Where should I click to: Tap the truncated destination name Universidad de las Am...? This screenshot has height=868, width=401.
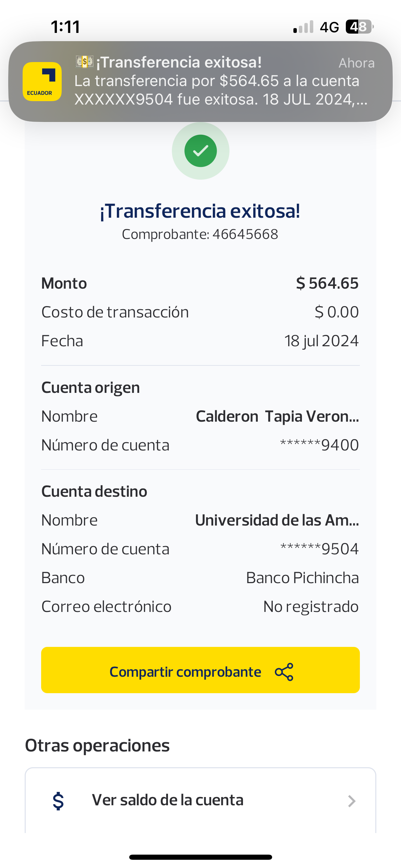pyautogui.click(x=277, y=520)
